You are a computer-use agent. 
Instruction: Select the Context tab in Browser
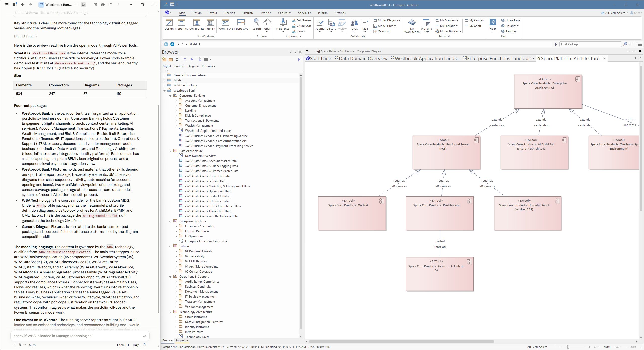pos(179,66)
